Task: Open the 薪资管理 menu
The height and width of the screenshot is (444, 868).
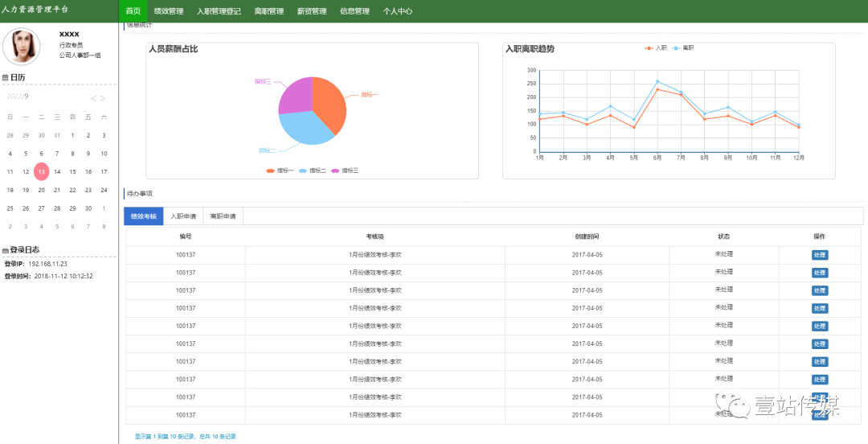Action: click(x=312, y=11)
